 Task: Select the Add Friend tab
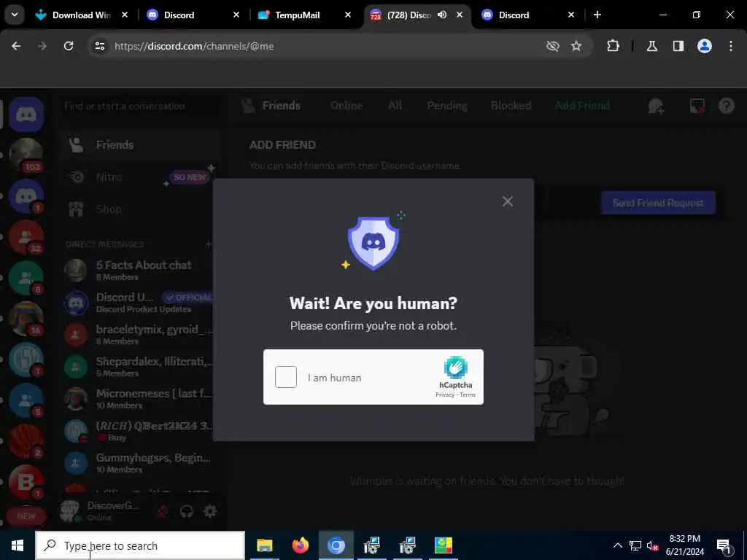coord(582,106)
